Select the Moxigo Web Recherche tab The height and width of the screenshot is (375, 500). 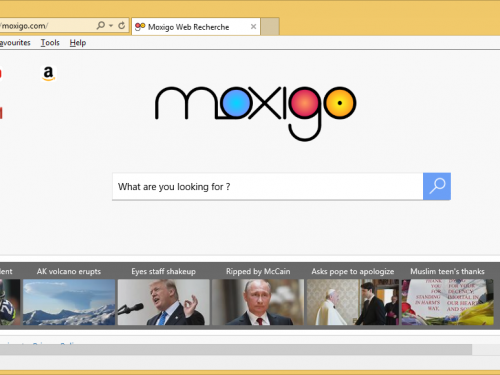pyautogui.click(x=196, y=27)
